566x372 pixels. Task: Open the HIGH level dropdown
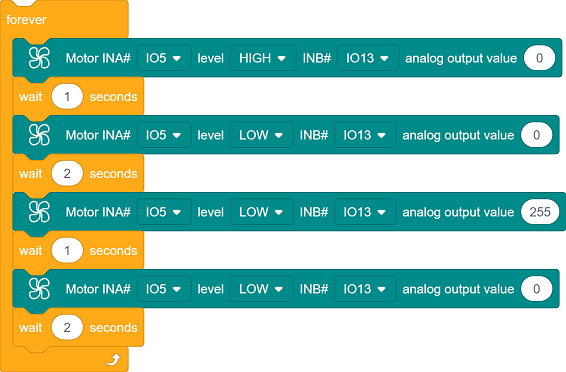(x=263, y=58)
